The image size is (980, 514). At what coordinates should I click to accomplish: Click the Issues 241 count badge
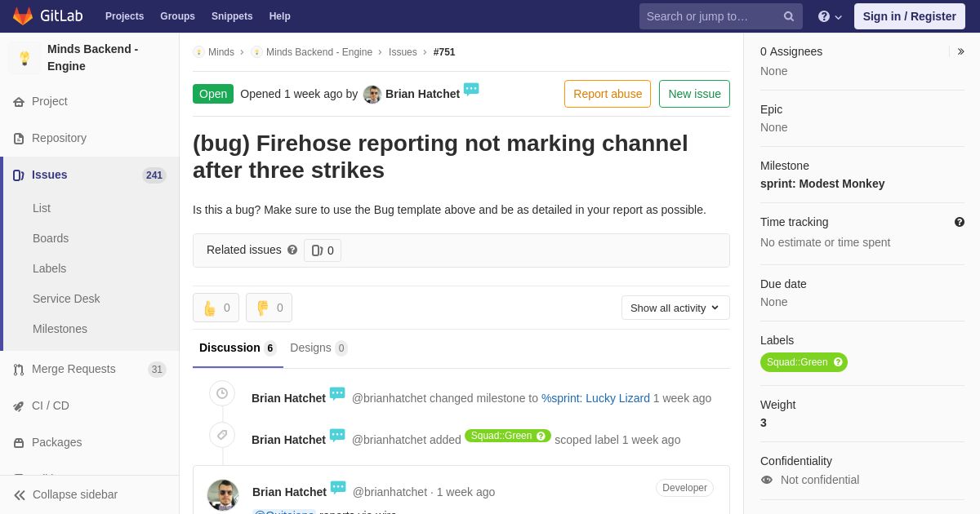tap(154, 175)
